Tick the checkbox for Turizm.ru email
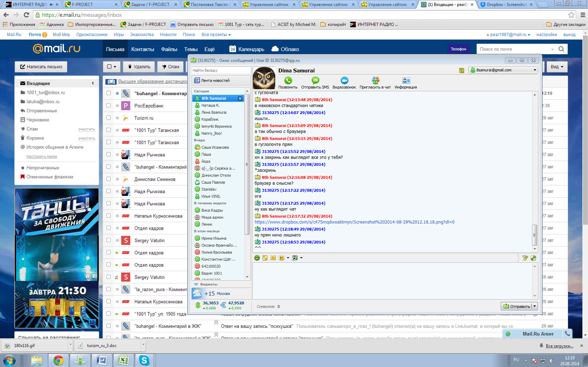This screenshot has width=588, height=367. [x=109, y=118]
